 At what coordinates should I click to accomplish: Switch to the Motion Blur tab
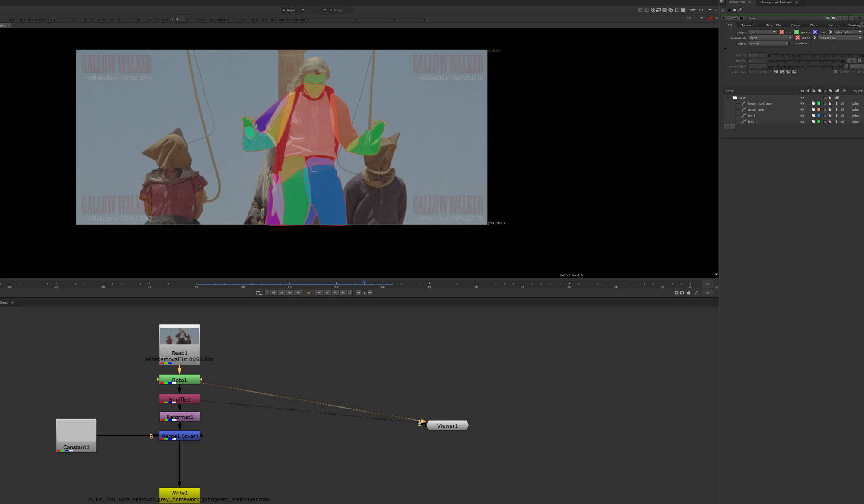[x=773, y=25]
